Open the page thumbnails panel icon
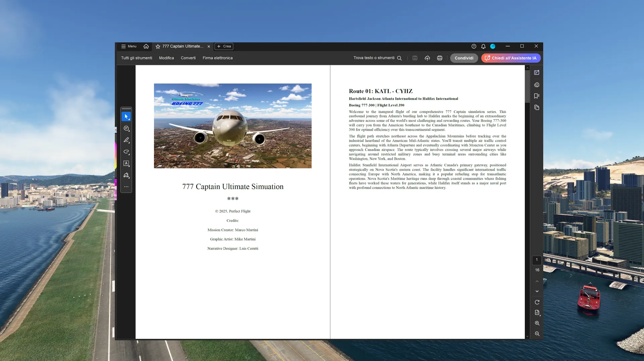The image size is (644, 361). (537, 108)
